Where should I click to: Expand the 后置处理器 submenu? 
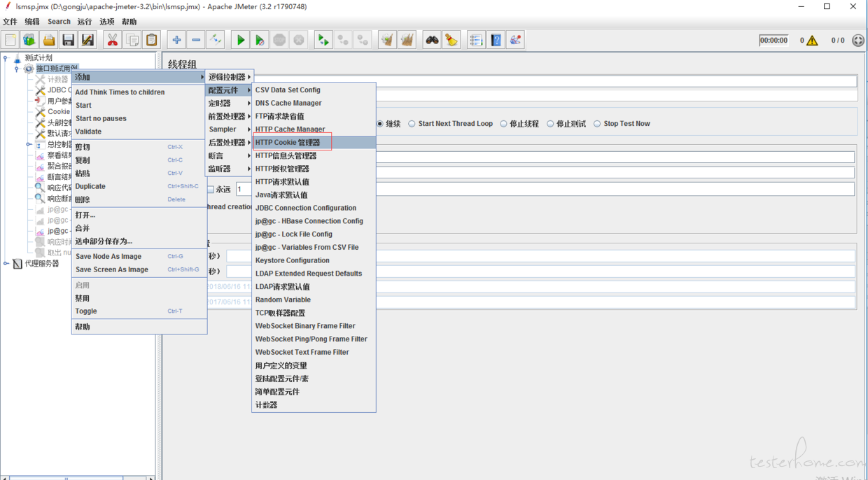[x=229, y=143]
